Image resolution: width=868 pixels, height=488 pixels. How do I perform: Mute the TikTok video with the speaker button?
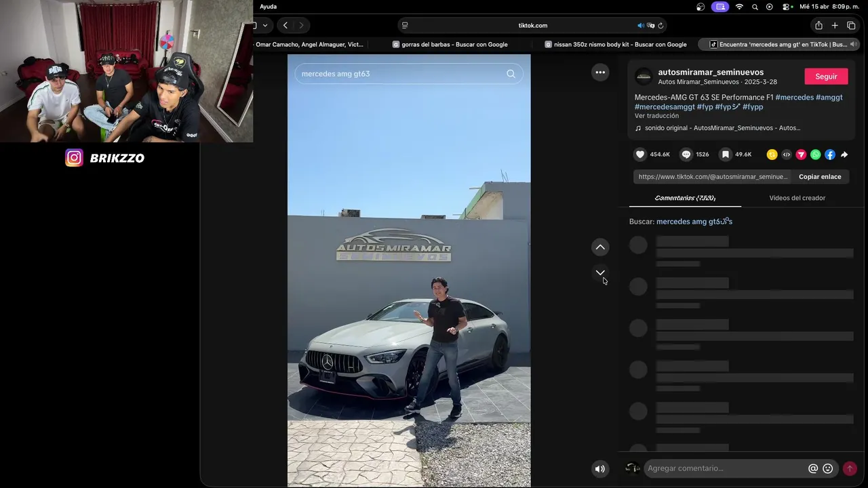[x=600, y=468]
